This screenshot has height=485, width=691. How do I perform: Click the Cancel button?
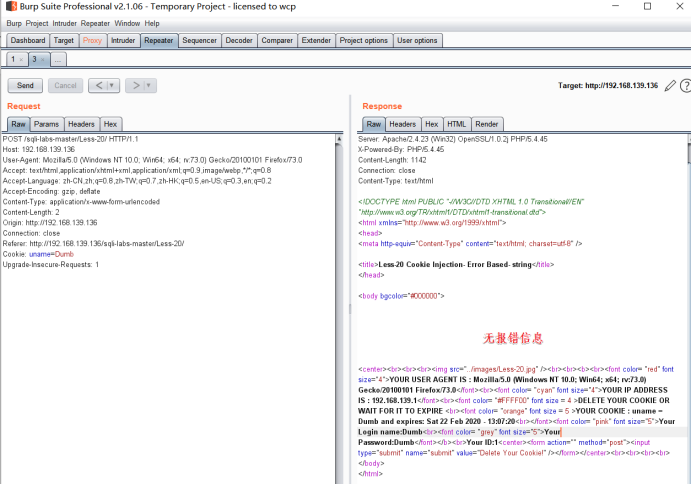click(65, 85)
